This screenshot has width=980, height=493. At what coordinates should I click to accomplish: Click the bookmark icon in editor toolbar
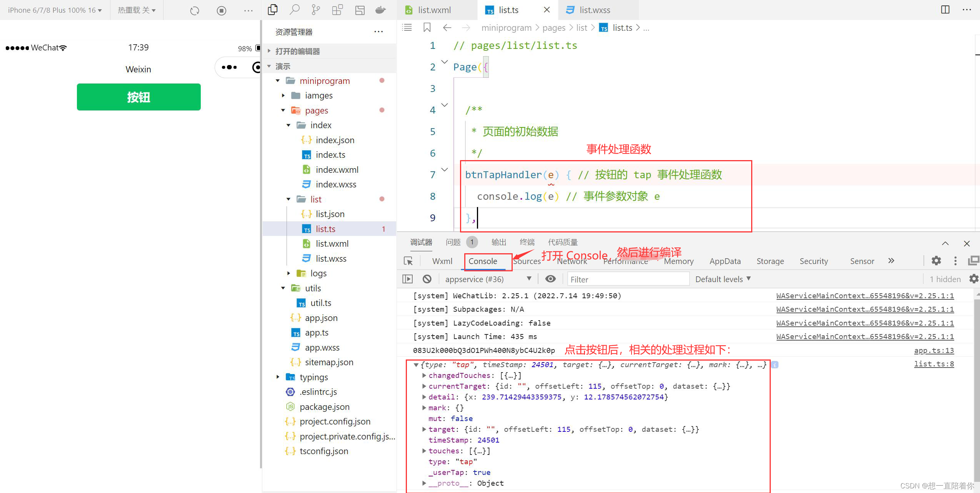pos(427,27)
